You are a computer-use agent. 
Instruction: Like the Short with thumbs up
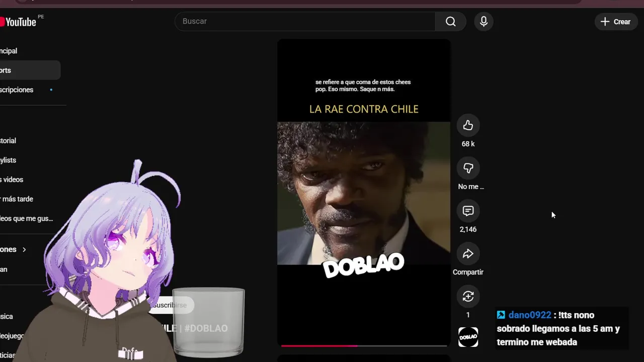click(468, 125)
